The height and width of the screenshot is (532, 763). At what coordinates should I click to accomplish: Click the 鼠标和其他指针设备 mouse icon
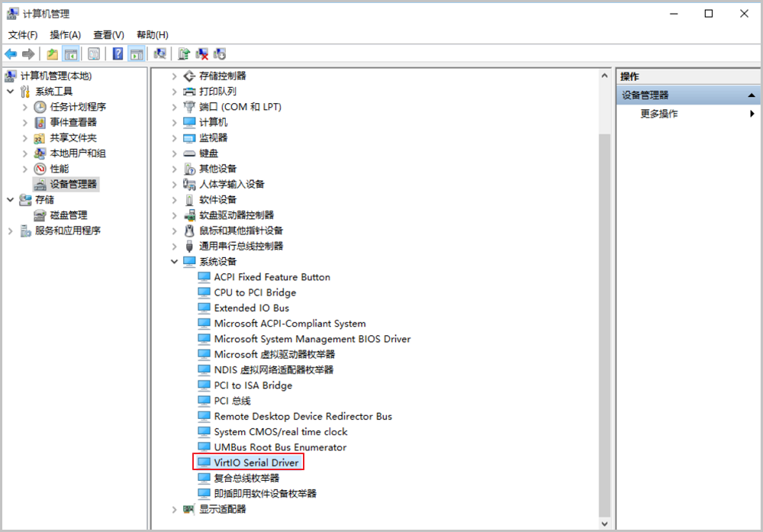pos(189,231)
